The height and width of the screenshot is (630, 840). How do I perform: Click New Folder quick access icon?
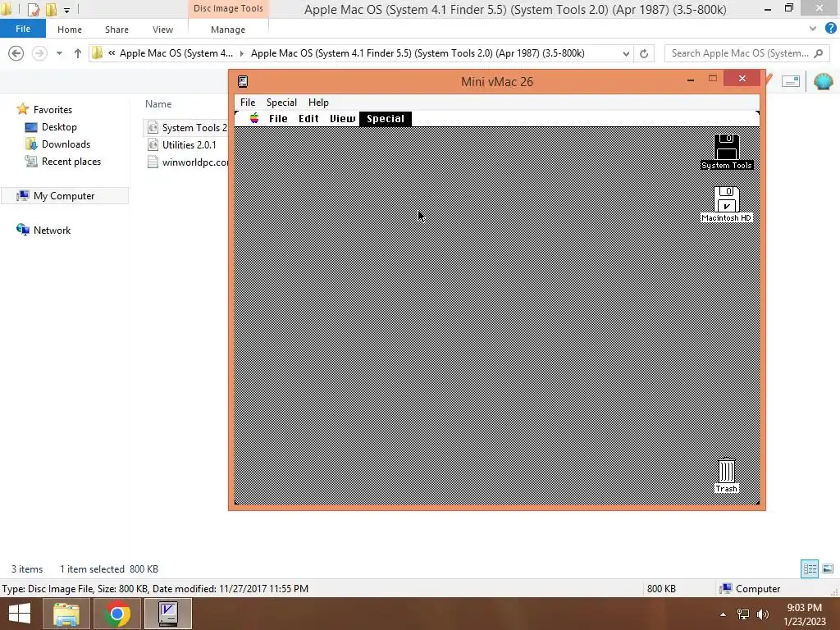51,9
